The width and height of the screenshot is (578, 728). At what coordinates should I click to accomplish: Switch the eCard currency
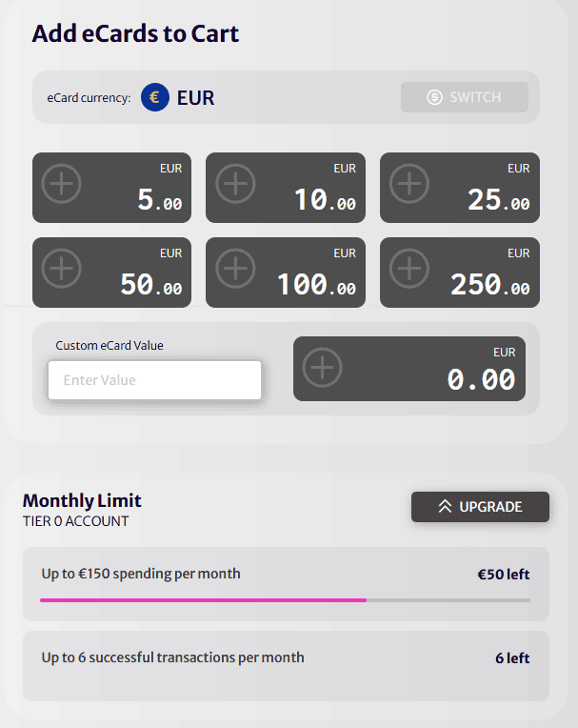coord(465,97)
